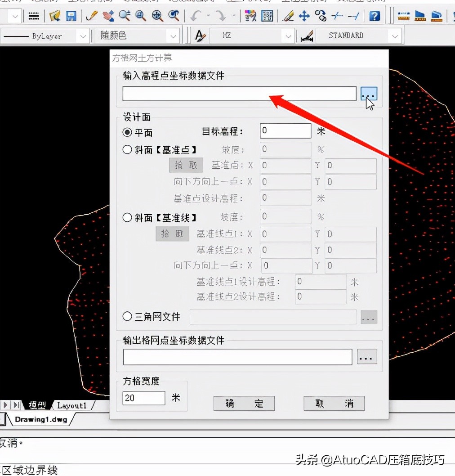This screenshot has height=476, width=455.
Task: Open help via question mark icon
Action: (x=374, y=16)
